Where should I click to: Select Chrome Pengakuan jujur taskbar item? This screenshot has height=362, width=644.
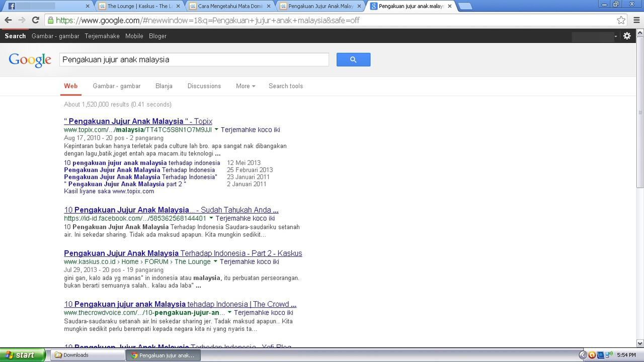[163, 355]
